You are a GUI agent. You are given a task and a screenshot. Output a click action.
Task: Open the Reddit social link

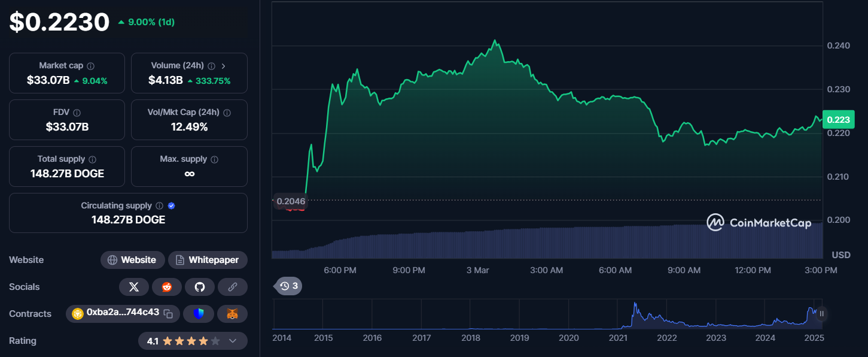(x=167, y=287)
